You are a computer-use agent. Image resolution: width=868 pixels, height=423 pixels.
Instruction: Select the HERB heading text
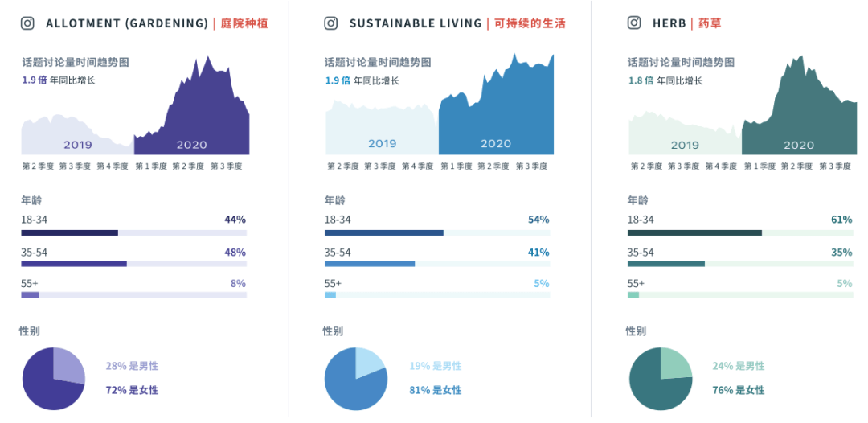[669, 23]
